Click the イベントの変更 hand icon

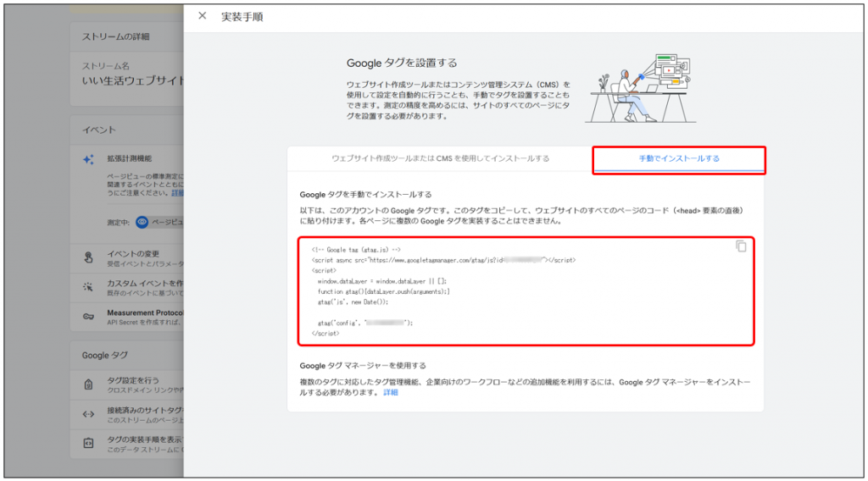tap(88, 257)
